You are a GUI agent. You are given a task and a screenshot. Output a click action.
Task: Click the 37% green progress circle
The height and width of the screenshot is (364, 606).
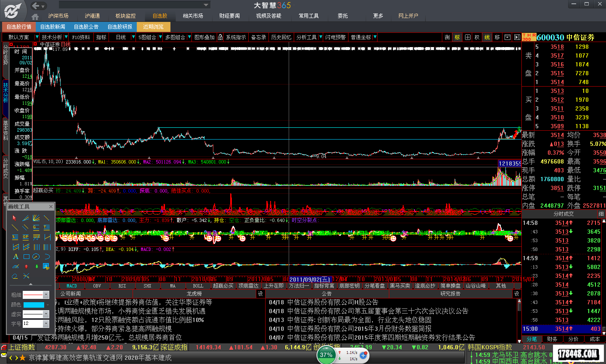pos(326,355)
